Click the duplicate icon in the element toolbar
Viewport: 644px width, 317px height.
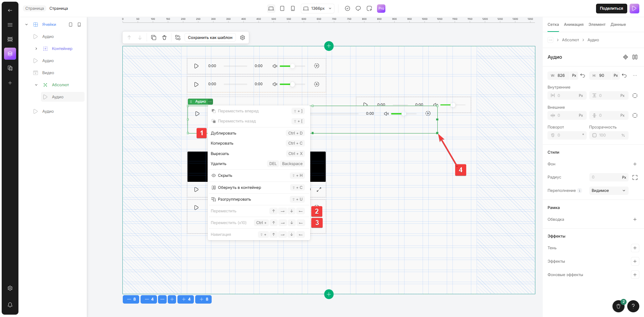(154, 38)
